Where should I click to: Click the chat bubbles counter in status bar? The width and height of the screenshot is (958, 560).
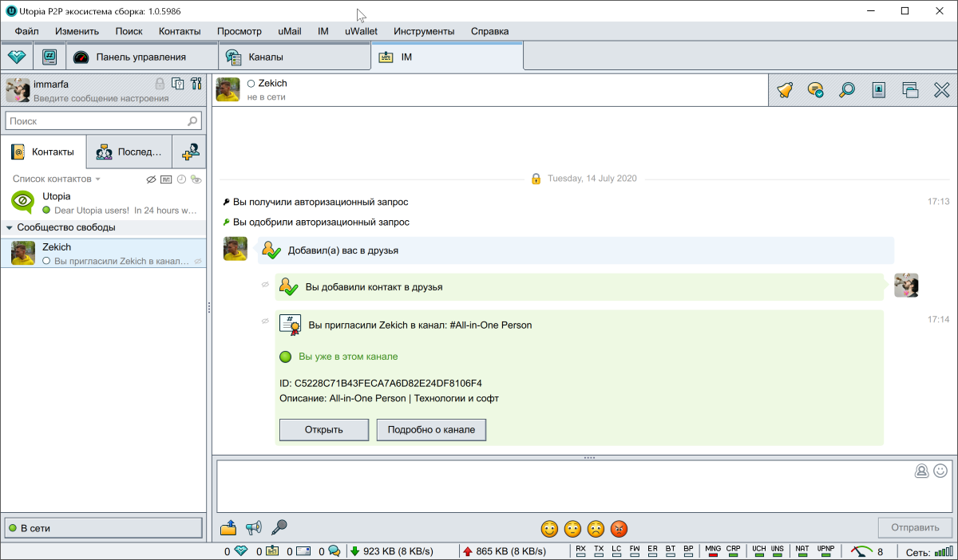334,551
